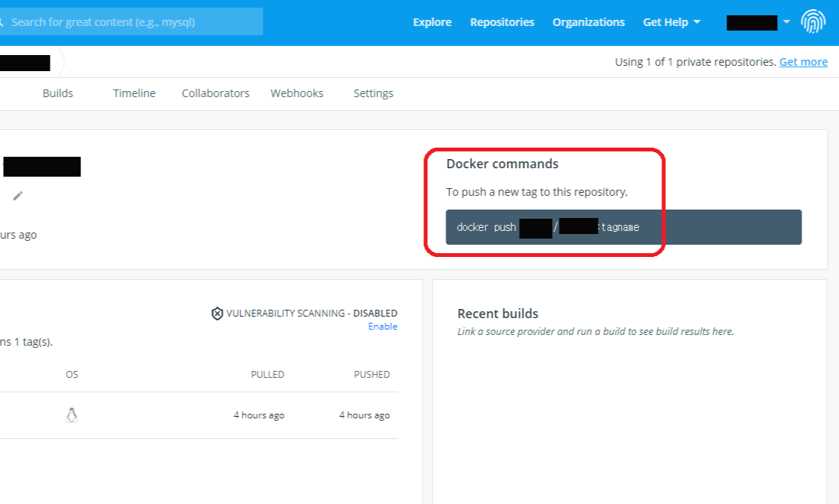Go to Repositories in top navigation

click(502, 22)
